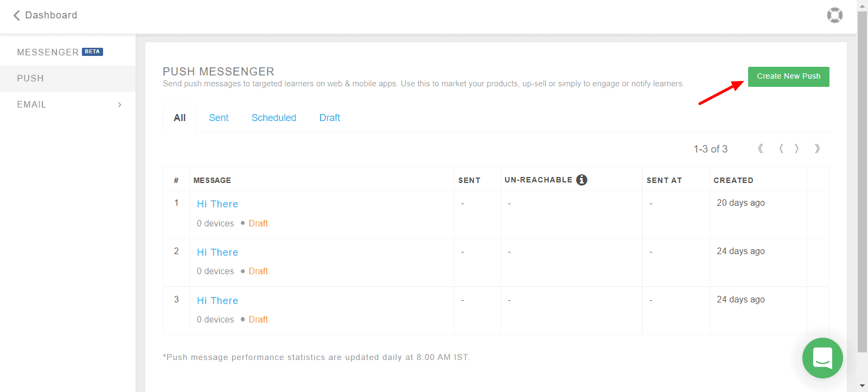Open the second Hi There message
868x392 pixels.
[x=218, y=252]
